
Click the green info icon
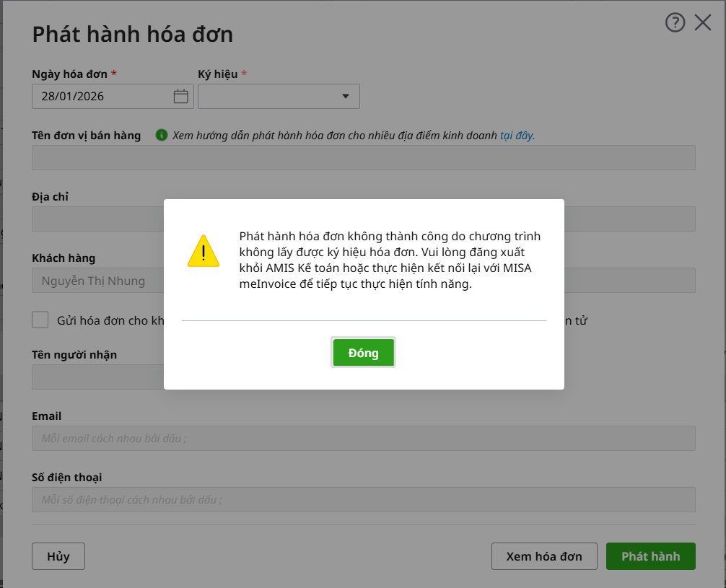point(162,135)
